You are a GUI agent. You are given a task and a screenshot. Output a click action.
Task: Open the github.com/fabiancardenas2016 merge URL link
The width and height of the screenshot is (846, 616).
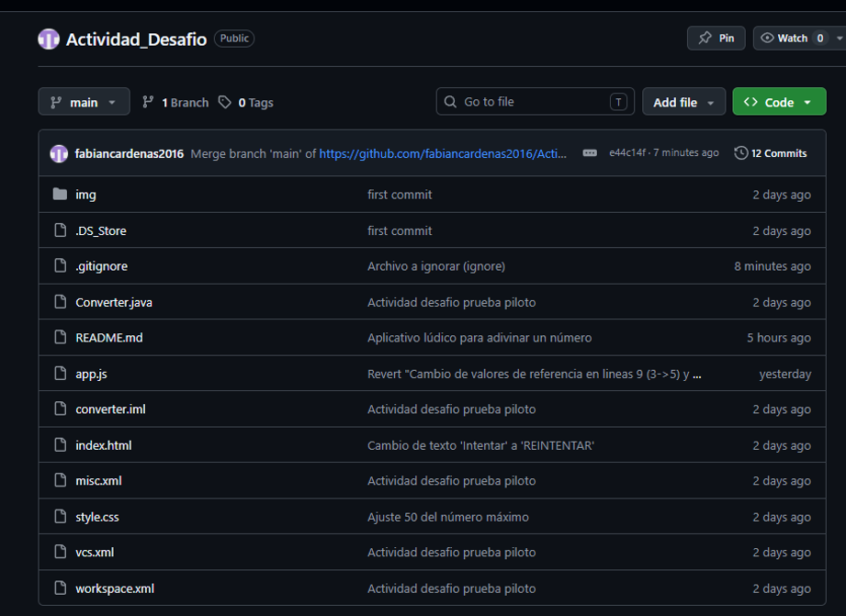coord(443,153)
